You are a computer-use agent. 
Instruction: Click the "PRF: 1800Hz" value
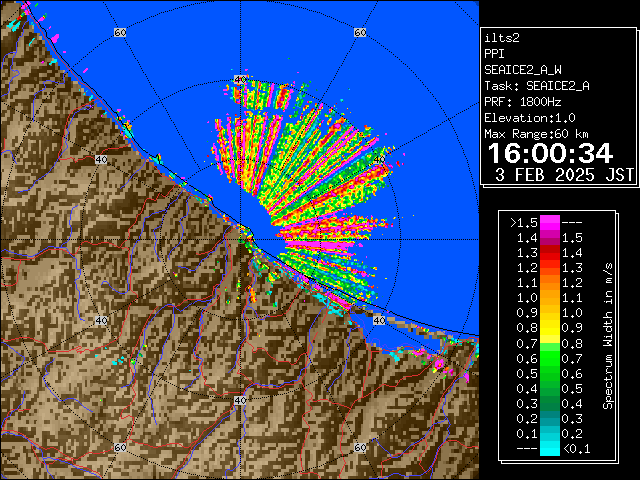pyautogui.click(x=523, y=102)
